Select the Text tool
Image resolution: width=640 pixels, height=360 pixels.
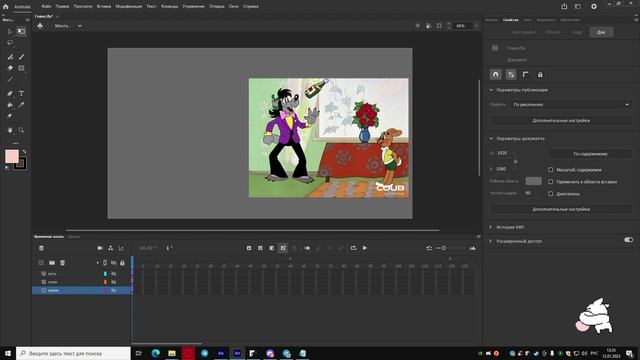point(21,93)
